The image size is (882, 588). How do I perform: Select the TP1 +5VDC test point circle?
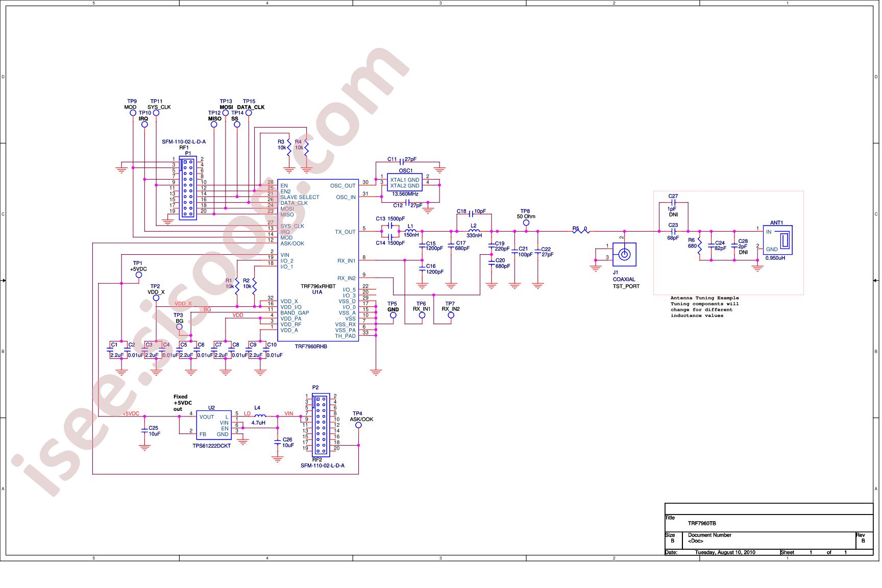(x=138, y=275)
